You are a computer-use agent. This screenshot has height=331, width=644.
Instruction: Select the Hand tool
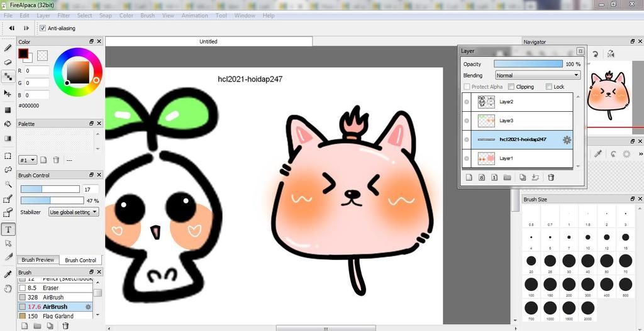tap(8, 288)
